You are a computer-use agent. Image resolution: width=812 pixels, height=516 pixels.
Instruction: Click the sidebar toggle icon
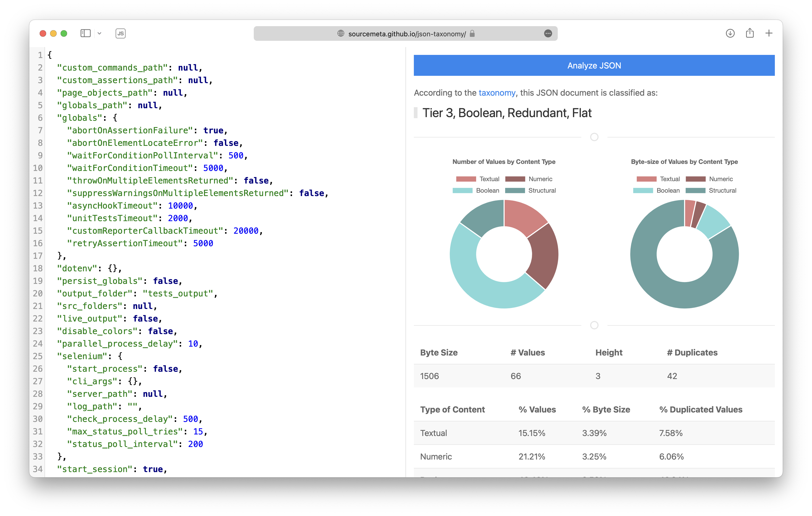[x=85, y=33]
